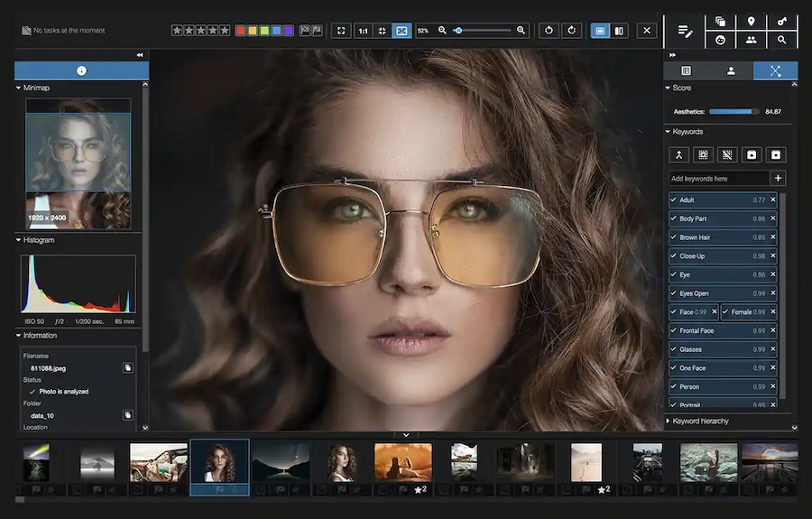Remove the Adult keyword with its X
Viewport: 812px width, 519px height.
[773, 200]
